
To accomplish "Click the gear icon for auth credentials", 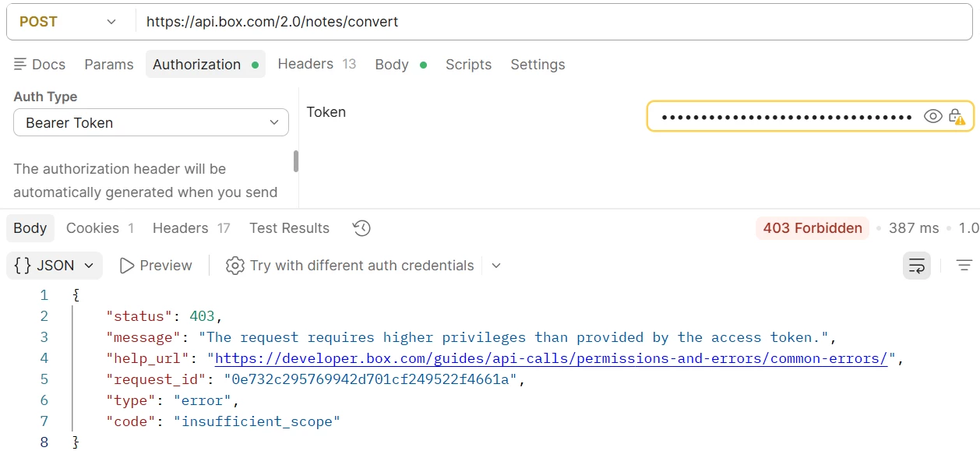I will (x=234, y=266).
